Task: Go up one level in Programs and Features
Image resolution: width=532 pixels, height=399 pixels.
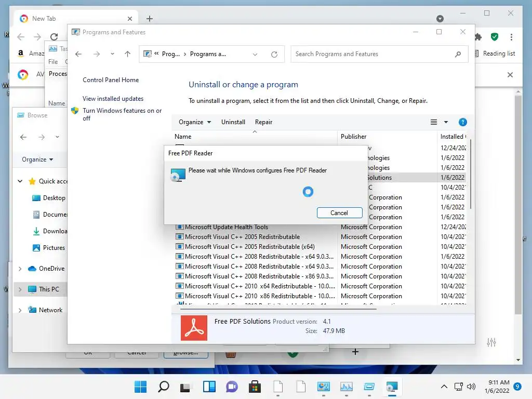Action: point(128,54)
